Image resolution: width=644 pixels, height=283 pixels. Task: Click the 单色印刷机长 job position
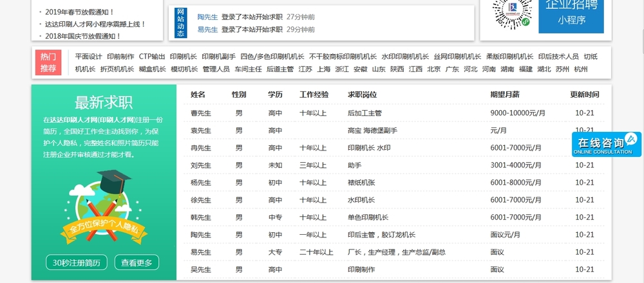pyautogui.click(x=368, y=217)
